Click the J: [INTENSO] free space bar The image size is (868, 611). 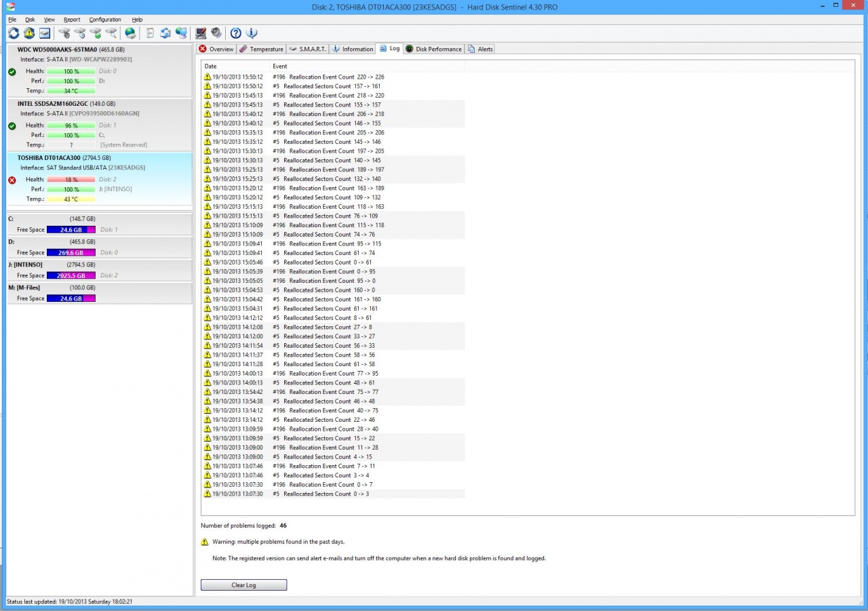71,276
